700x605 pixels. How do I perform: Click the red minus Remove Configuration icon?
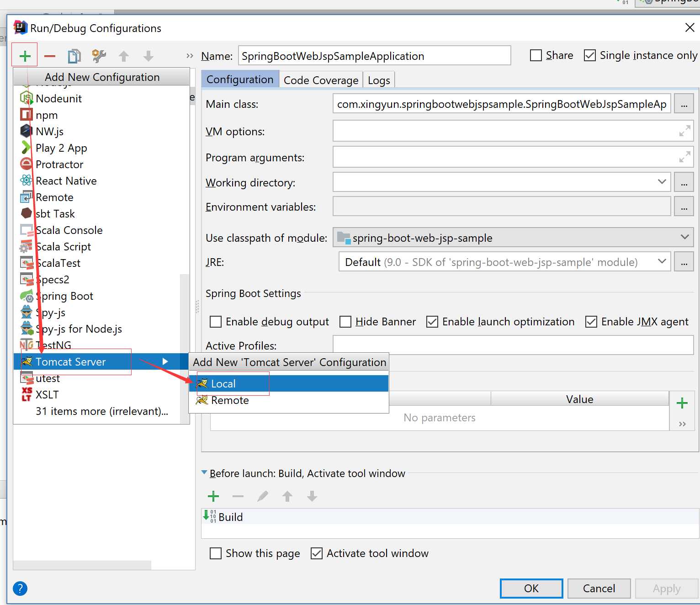pyautogui.click(x=50, y=56)
